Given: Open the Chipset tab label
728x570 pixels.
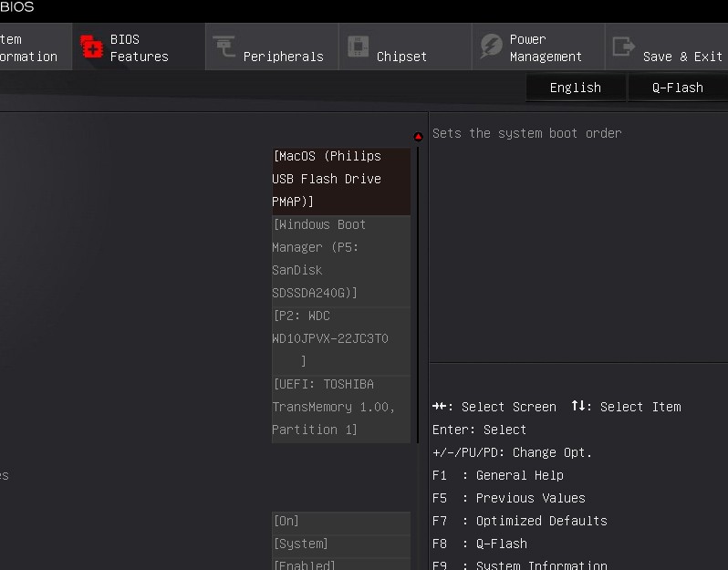Looking at the screenshot, I should pos(401,57).
